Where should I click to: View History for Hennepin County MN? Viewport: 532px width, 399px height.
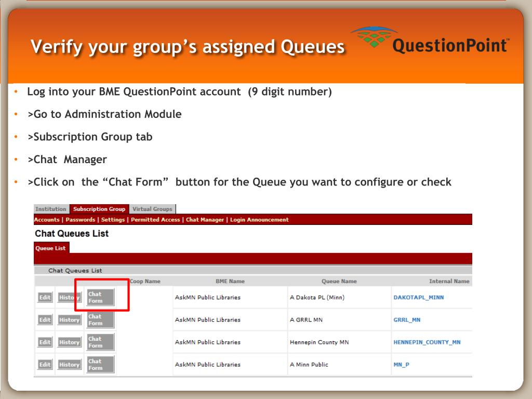(69, 342)
